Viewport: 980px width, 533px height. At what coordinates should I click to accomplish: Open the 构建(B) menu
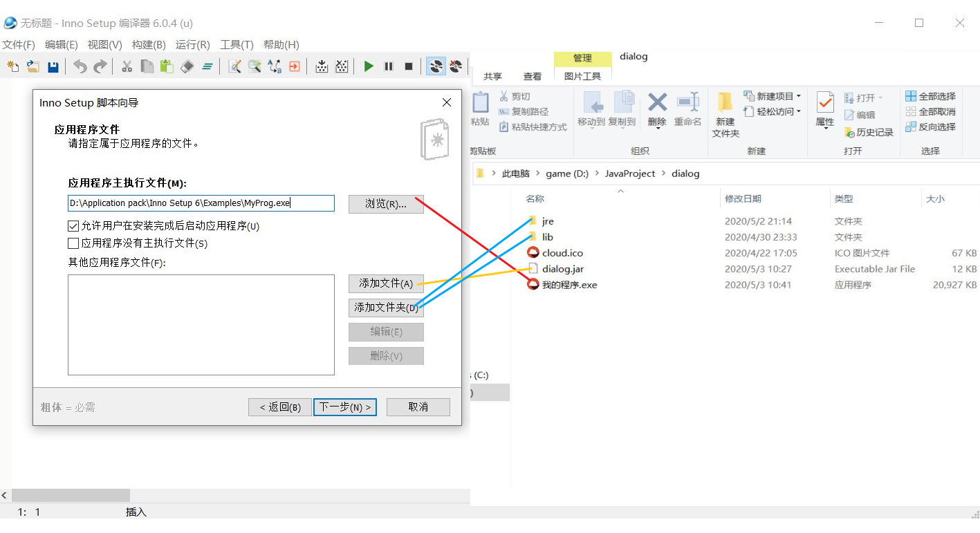pyautogui.click(x=149, y=44)
